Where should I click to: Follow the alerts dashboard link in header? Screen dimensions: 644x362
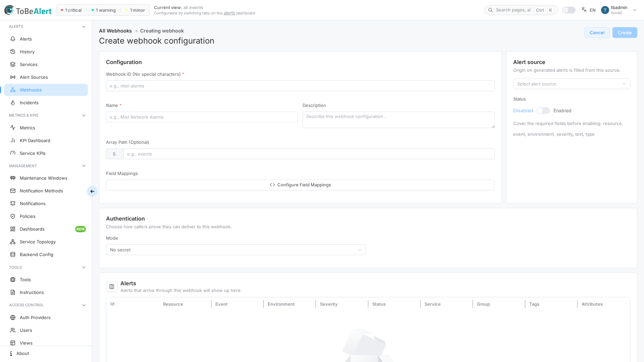click(x=229, y=13)
